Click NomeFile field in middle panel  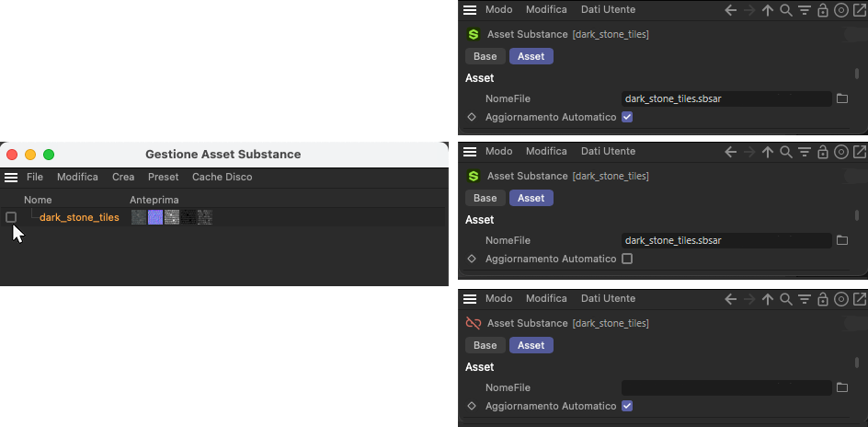coord(726,241)
